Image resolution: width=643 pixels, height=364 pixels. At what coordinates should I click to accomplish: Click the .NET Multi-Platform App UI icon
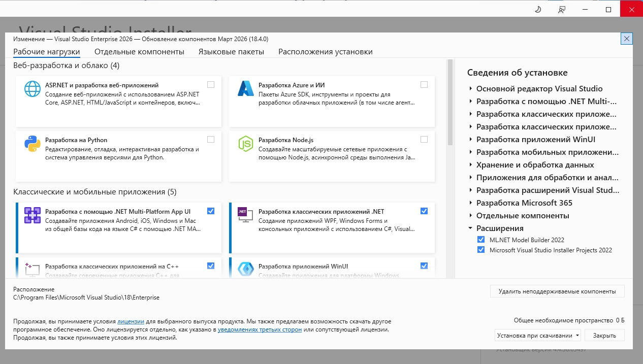[33, 215]
